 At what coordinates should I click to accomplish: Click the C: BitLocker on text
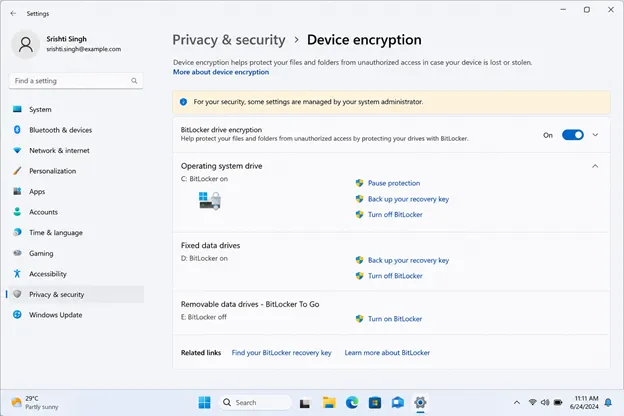pos(204,179)
